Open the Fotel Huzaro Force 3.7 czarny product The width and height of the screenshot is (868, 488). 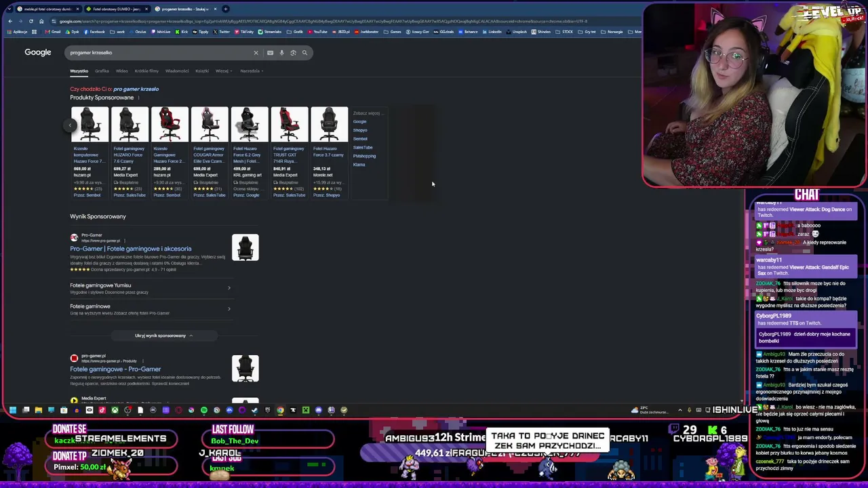[x=330, y=153]
